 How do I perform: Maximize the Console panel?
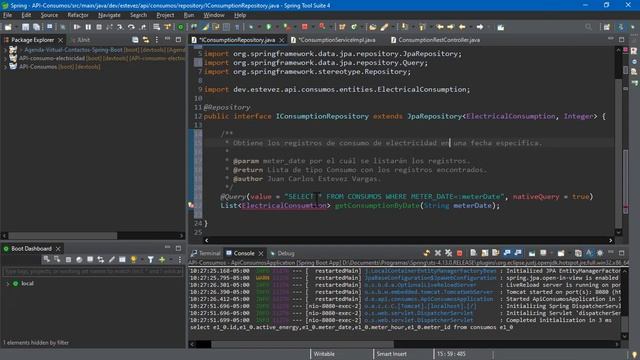coord(622,253)
